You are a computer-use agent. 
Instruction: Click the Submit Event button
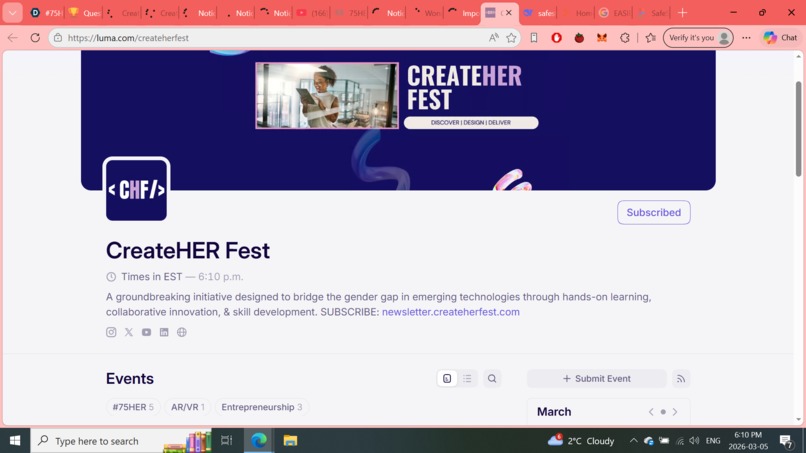[596, 378]
